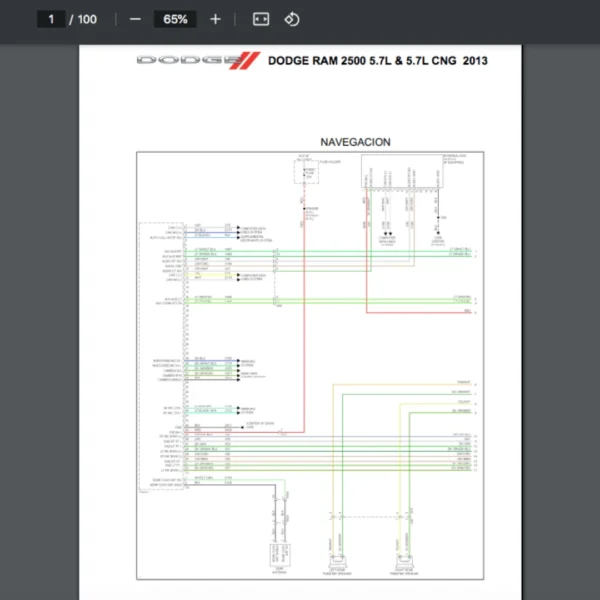The height and width of the screenshot is (600, 600).
Task: Click the Dodge logo in page header
Action: coord(197,61)
